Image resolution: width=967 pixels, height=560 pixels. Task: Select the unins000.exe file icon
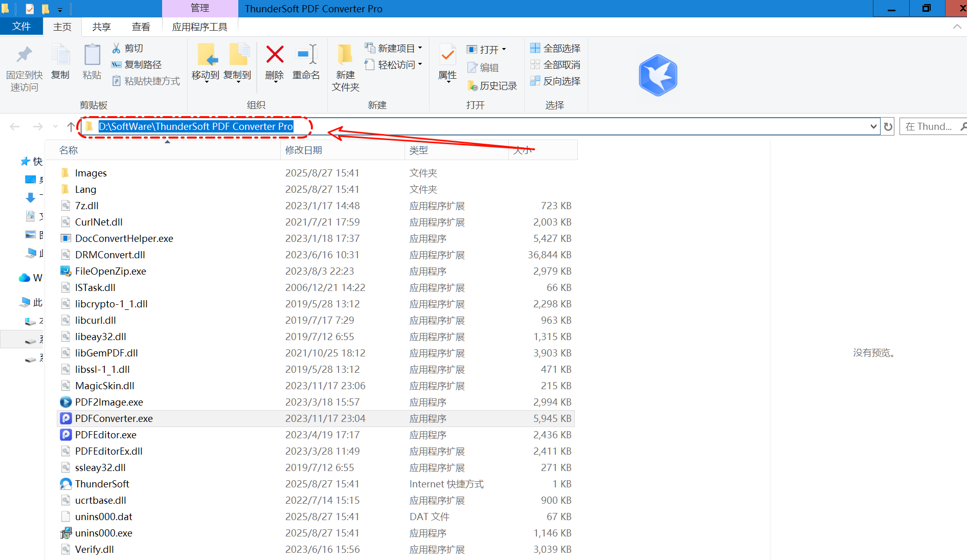click(x=66, y=533)
